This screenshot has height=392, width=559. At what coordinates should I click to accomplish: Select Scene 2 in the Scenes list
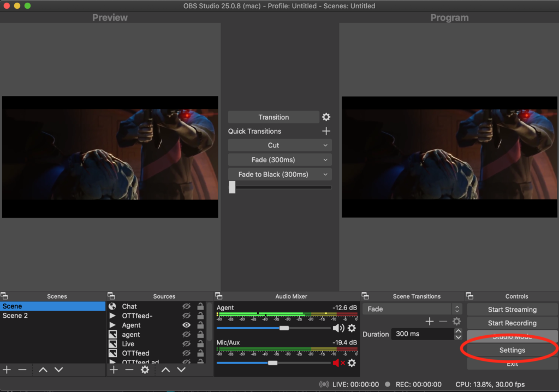tap(53, 316)
